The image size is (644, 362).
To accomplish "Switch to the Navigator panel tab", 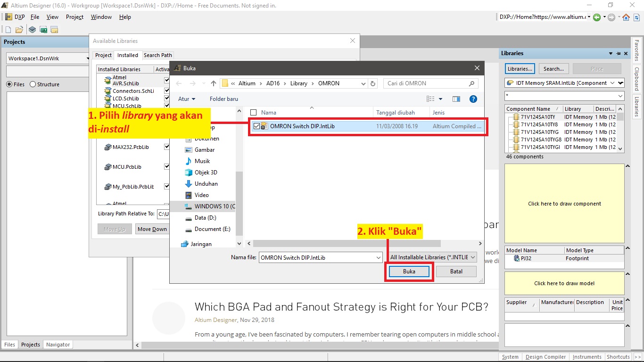I will [58, 345].
